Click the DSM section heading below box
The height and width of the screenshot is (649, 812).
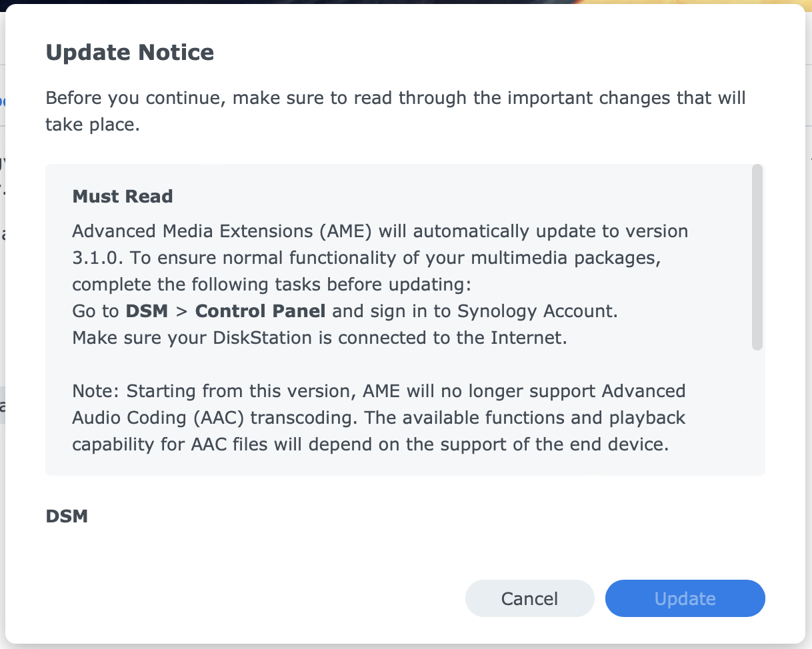click(x=67, y=516)
